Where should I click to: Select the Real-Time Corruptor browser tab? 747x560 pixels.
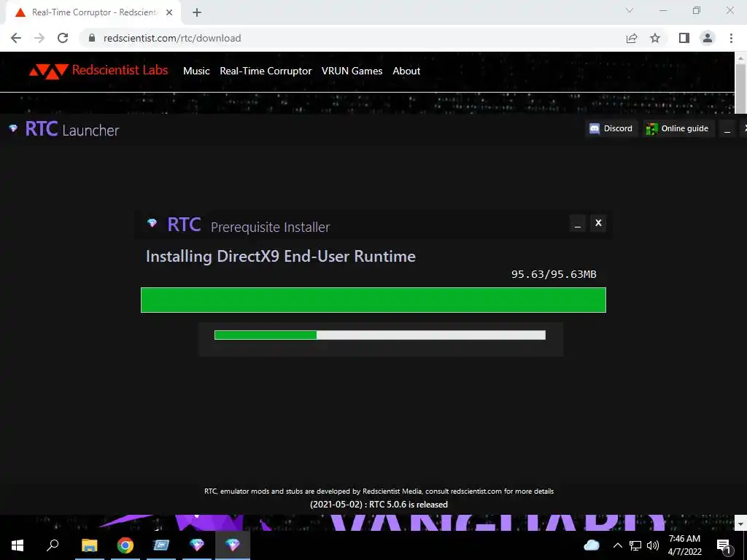(93, 12)
